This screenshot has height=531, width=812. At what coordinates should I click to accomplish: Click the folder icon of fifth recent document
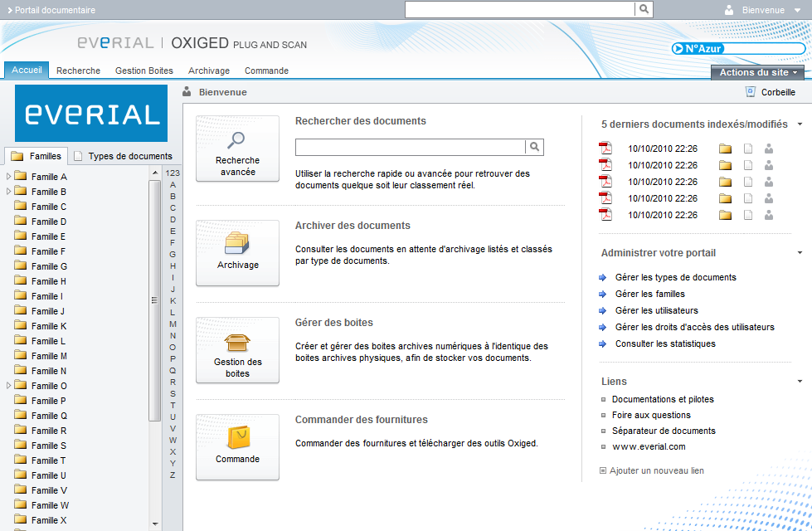[x=726, y=216]
